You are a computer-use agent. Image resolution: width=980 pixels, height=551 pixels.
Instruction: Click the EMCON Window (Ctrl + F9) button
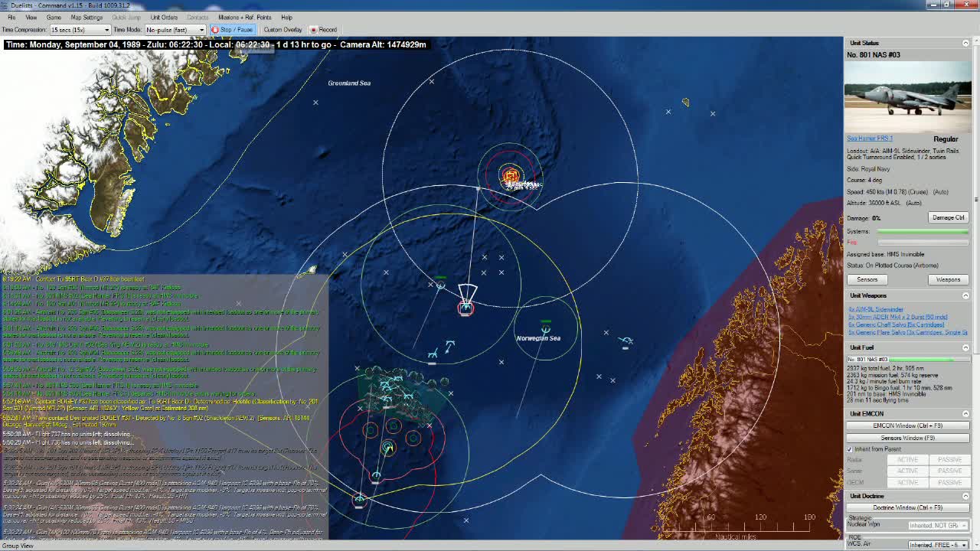coord(907,425)
